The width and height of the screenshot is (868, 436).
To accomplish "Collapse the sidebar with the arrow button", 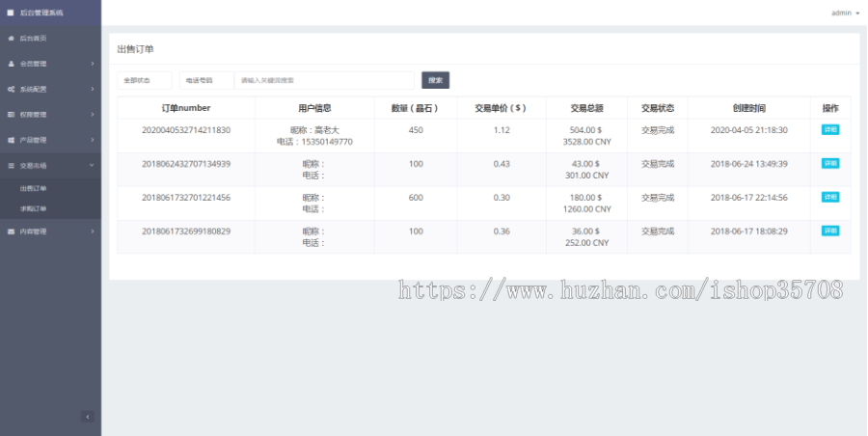I will [88, 417].
